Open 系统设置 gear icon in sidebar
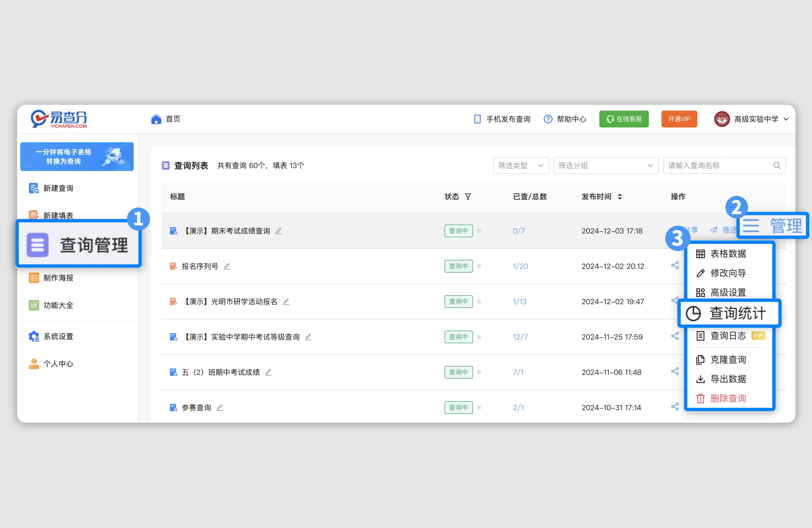Viewport: 812px width, 528px height. click(x=34, y=337)
